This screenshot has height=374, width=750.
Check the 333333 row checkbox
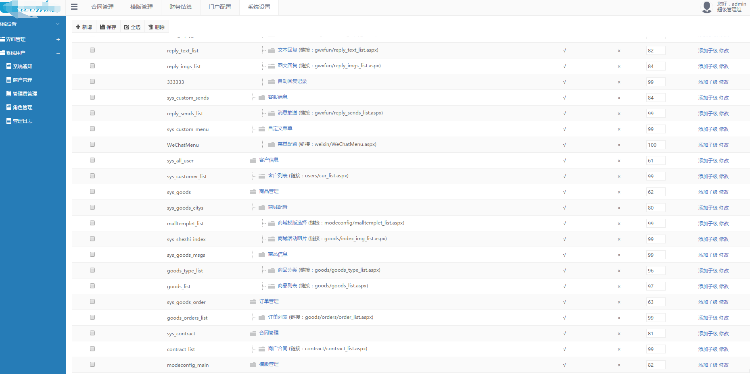92,81
